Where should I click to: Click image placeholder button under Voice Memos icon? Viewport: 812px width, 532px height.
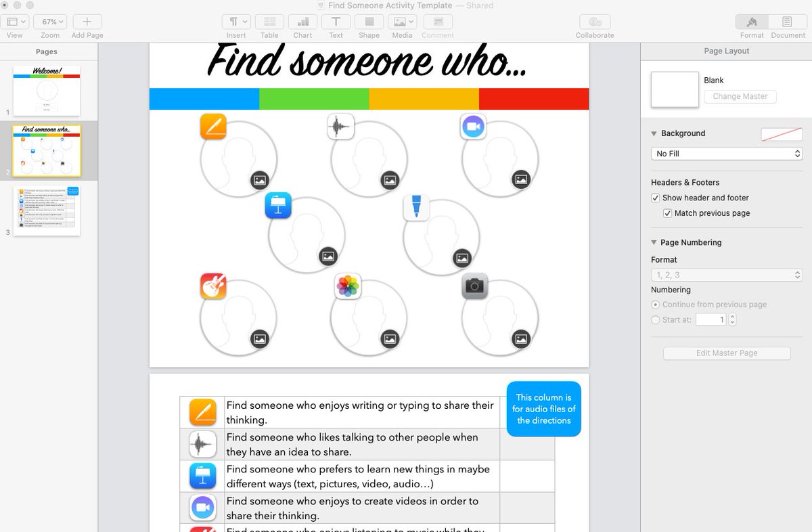tap(390, 179)
